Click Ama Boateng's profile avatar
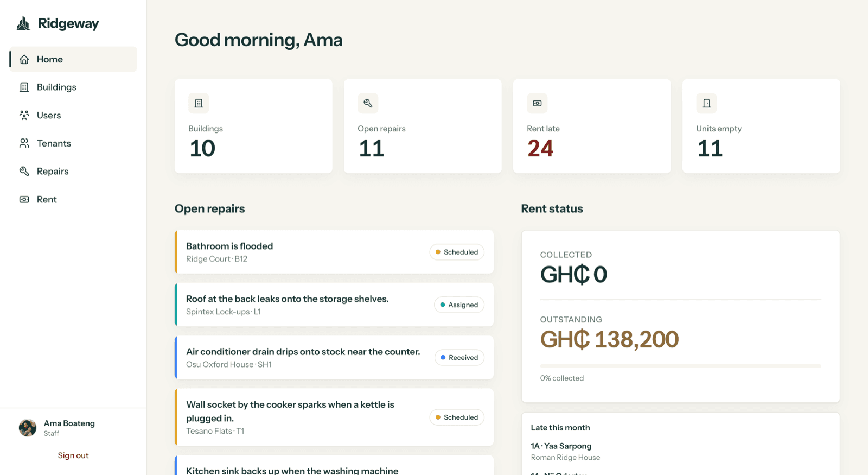The height and width of the screenshot is (475, 868). click(x=28, y=428)
